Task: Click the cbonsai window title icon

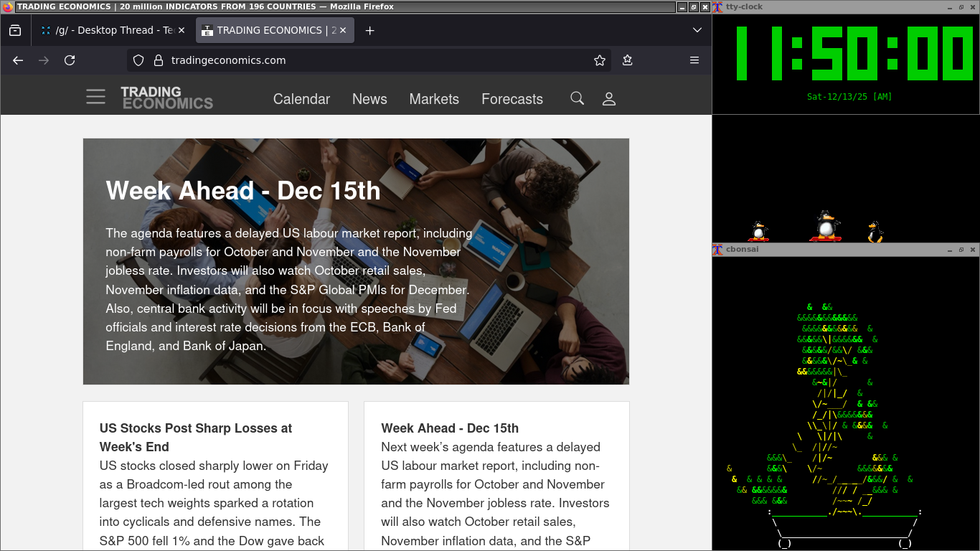Action: coord(717,250)
